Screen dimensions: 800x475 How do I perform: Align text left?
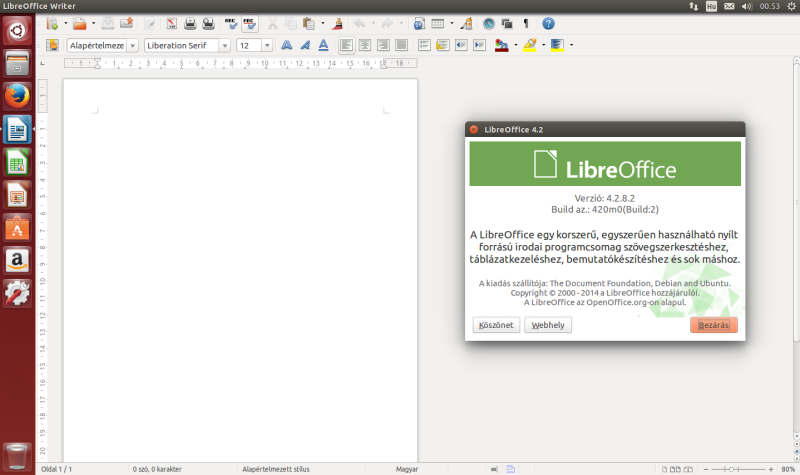pos(346,45)
